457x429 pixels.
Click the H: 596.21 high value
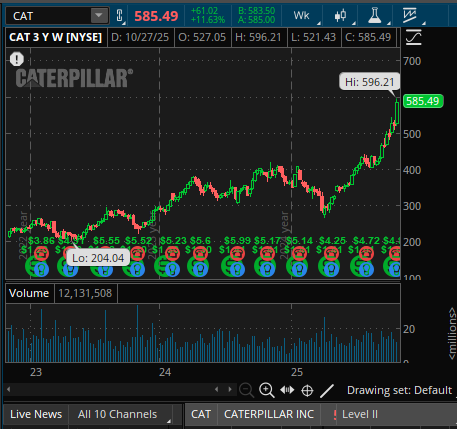click(x=258, y=37)
